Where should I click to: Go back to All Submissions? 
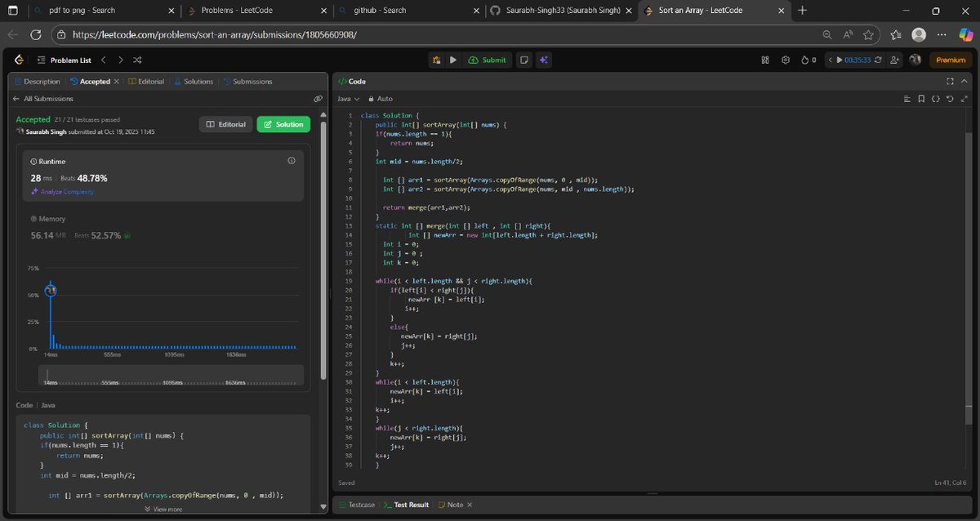(x=42, y=99)
